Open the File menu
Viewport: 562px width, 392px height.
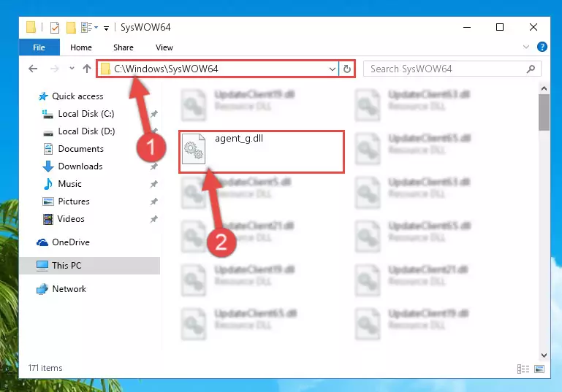(x=39, y=47)
